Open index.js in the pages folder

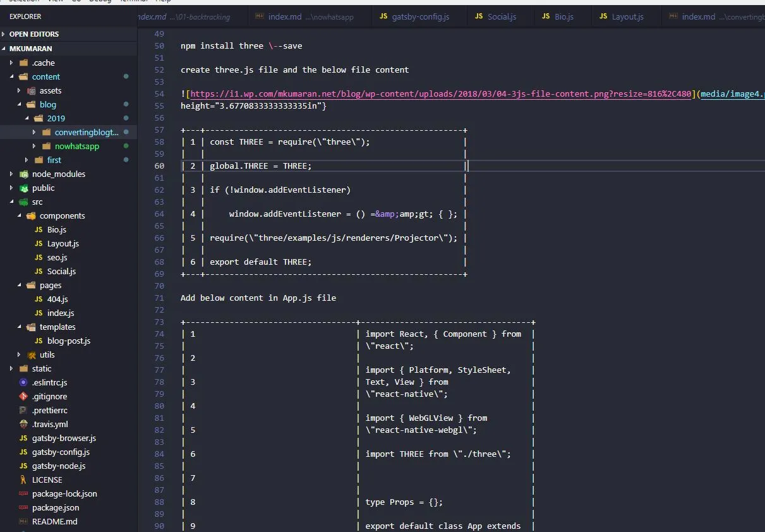pyautogui.click(x=61, y=313)
